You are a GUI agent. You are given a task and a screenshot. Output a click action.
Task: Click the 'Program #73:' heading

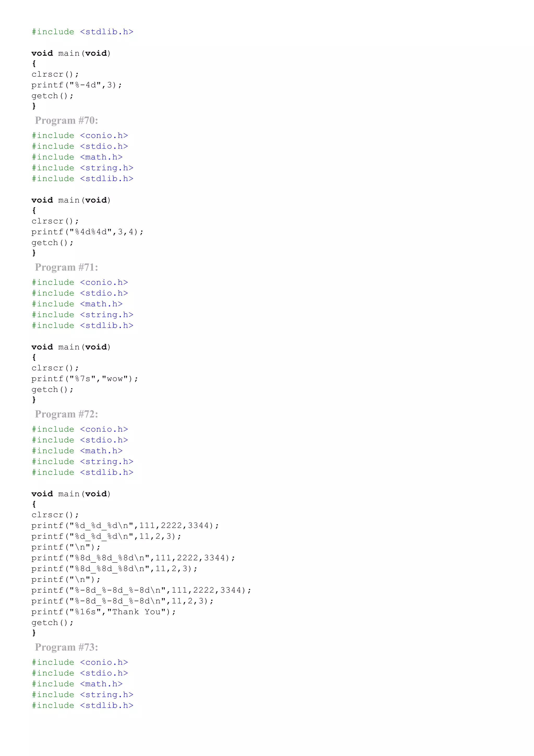[x=66, y=647]
